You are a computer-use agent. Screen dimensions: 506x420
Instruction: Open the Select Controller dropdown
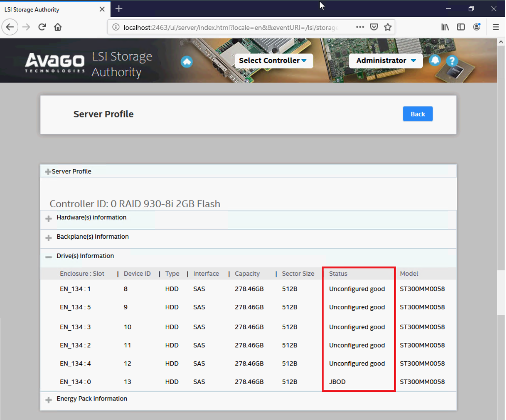tap(273, 61)
